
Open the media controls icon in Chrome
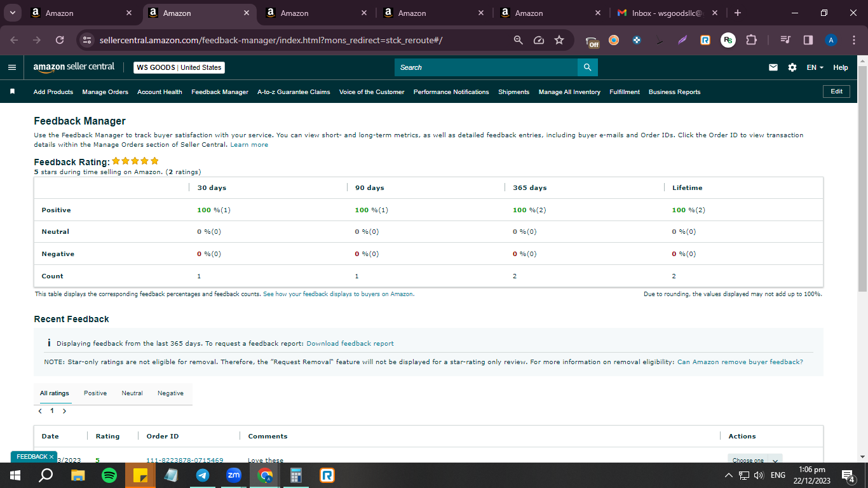[x=785, y=40]
